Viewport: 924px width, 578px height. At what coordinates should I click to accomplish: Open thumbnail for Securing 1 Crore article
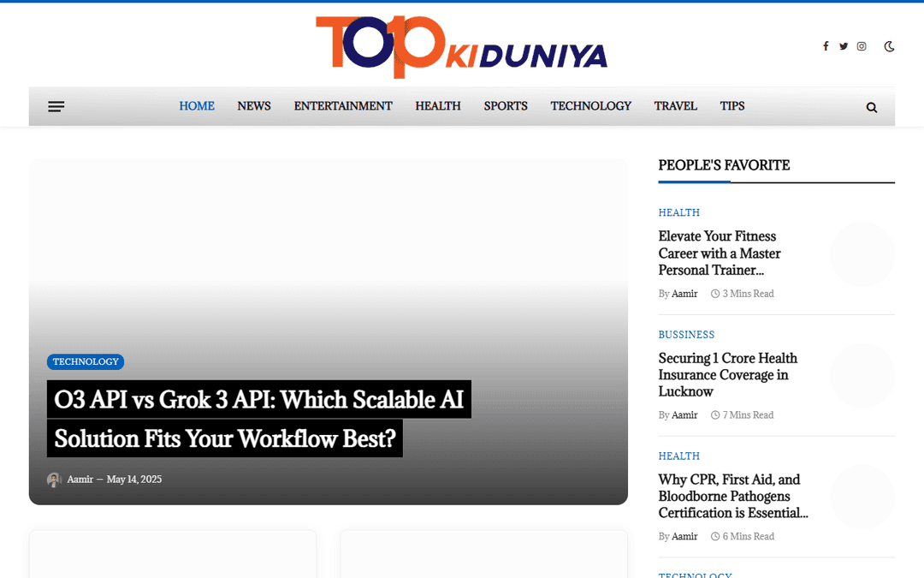click(862, 376)
